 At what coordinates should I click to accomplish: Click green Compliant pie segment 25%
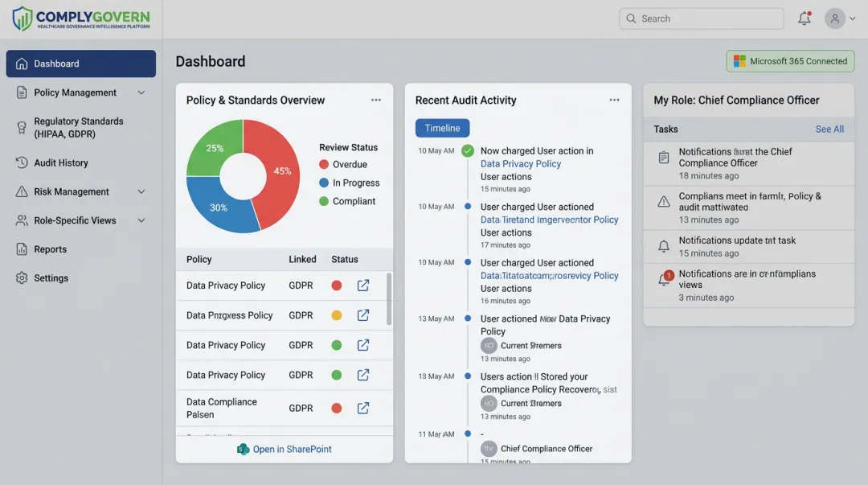click(215, 148)
